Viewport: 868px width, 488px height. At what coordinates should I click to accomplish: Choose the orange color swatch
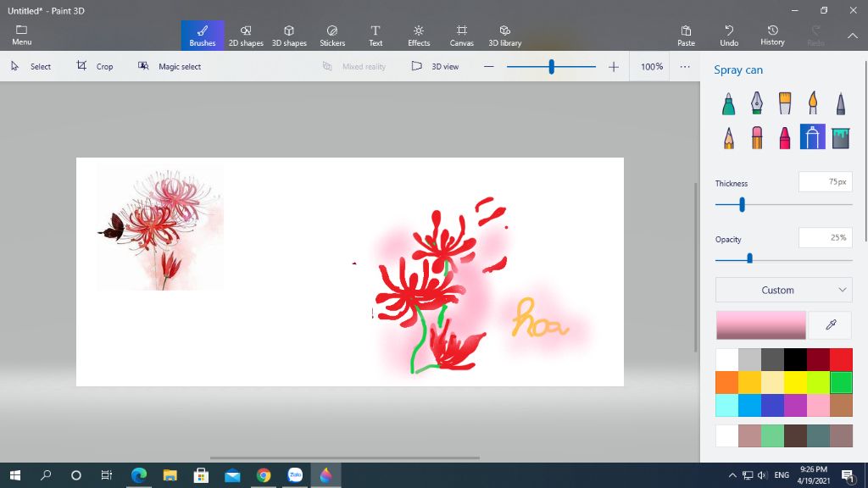(726, 382)
